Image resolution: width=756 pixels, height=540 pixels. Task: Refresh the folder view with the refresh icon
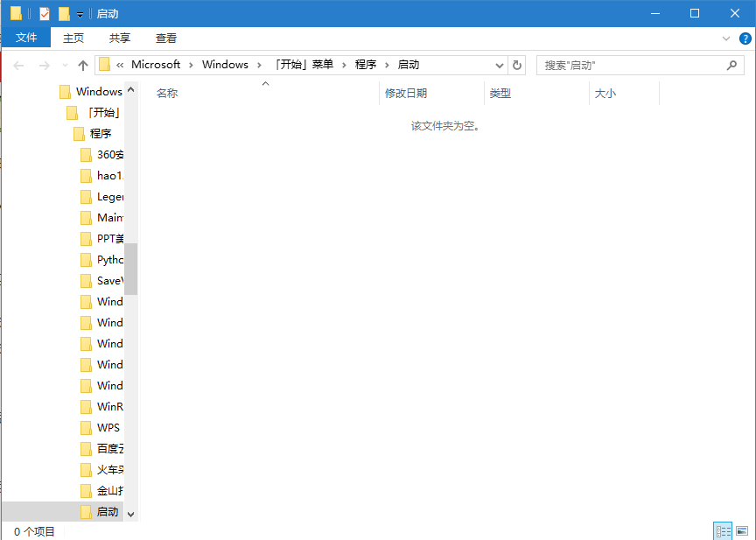click(516, 65)
